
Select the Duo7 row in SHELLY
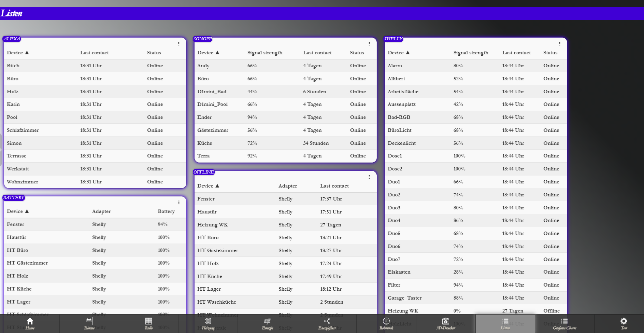[x=476, y=259]
